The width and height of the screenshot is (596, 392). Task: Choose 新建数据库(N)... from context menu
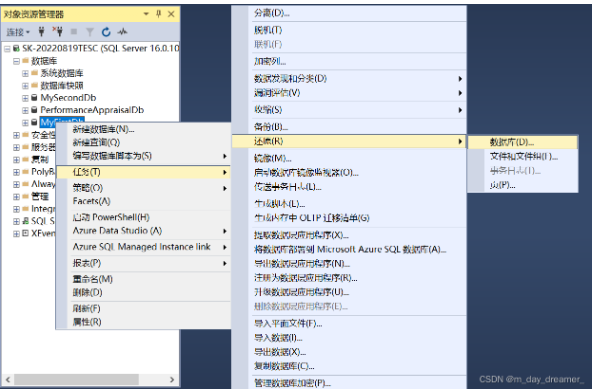click(143, 129)
